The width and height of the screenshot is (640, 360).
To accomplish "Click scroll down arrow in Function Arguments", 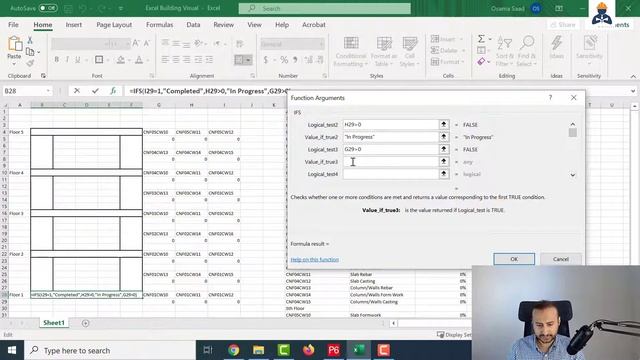I will click(x=573, y=175).
